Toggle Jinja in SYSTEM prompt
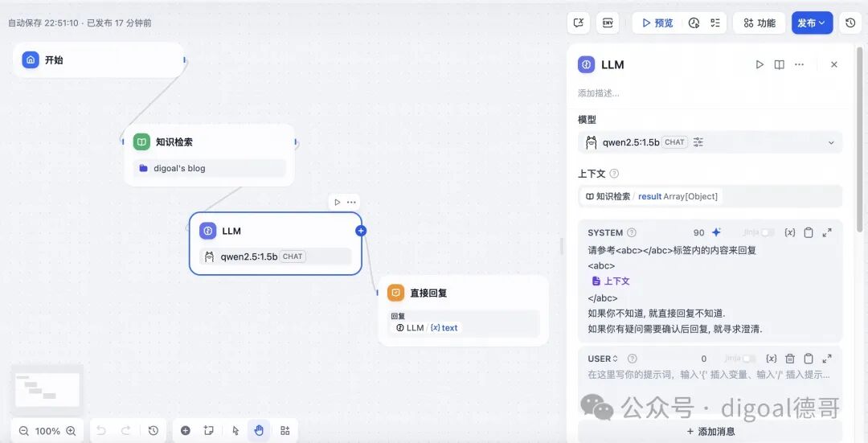The image size is (868, 443). (x=768, y=232)
